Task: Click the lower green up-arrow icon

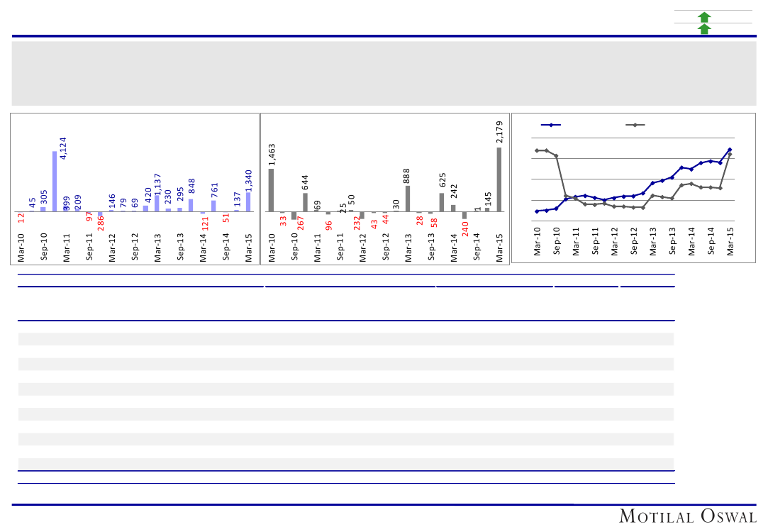Action: pyautogui.click(x=704, y=29)
